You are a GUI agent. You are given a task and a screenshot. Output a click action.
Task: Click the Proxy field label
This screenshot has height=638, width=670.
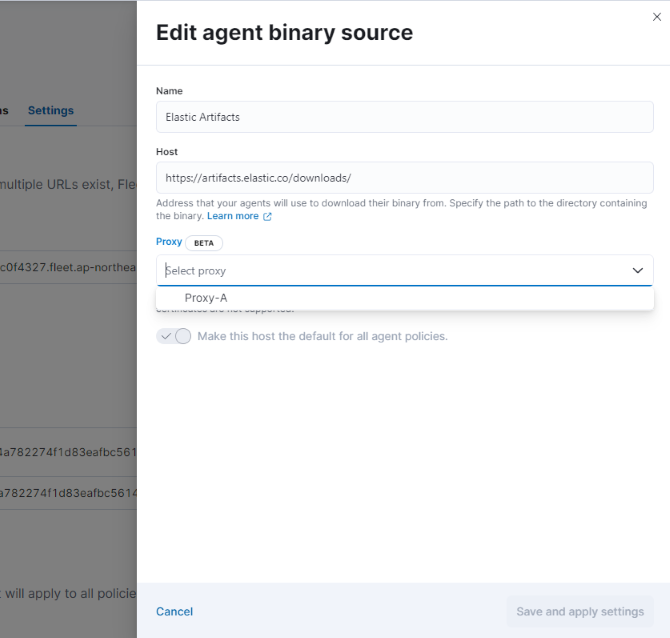(169, 242)
